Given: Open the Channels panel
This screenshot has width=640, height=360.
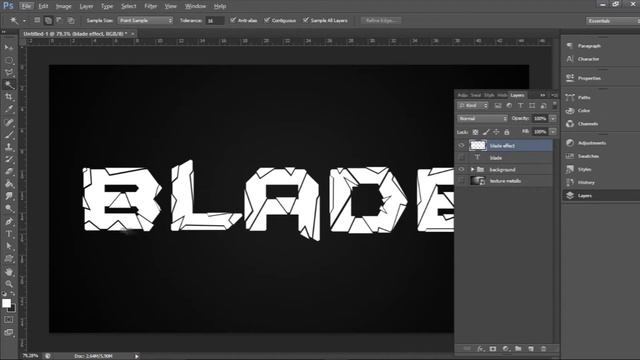Looking at the screenshot, I should pyautogui.click(x=588, y=124).
